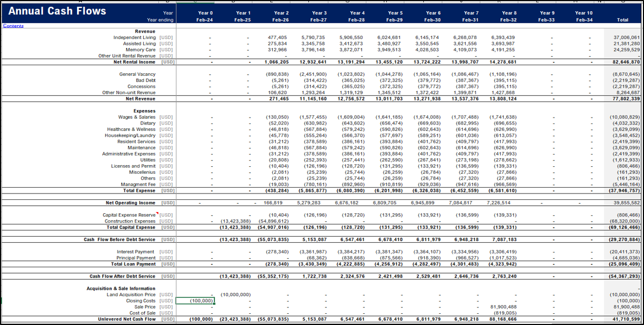644x325 pixels.
Task: Select the Land Acquisition Price value (10,000,000)
Action: coord(235,295)
